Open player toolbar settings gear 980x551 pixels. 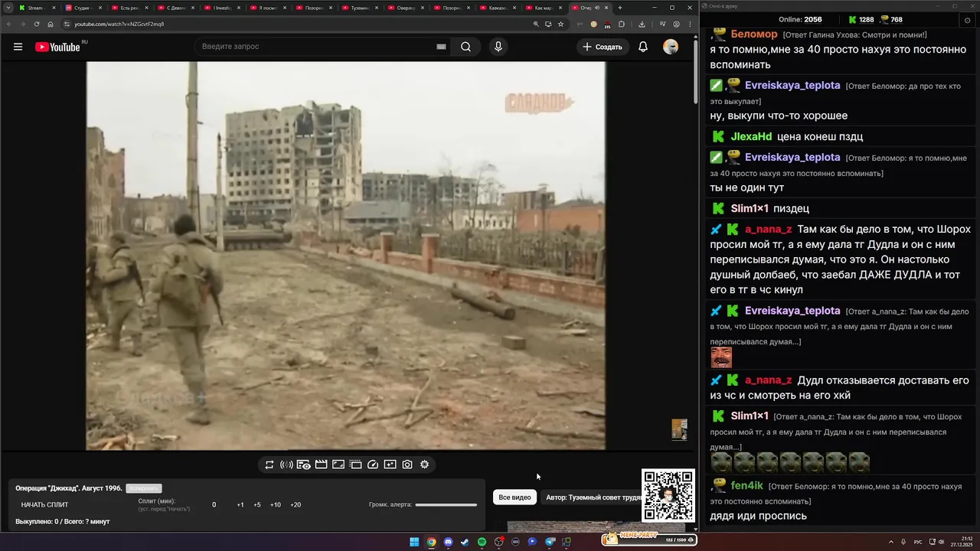tap(424, 465)
